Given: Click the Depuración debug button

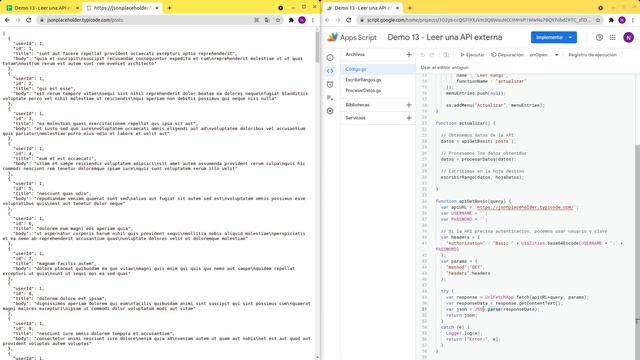Looking at the screenshot, I should click(507, 55).
